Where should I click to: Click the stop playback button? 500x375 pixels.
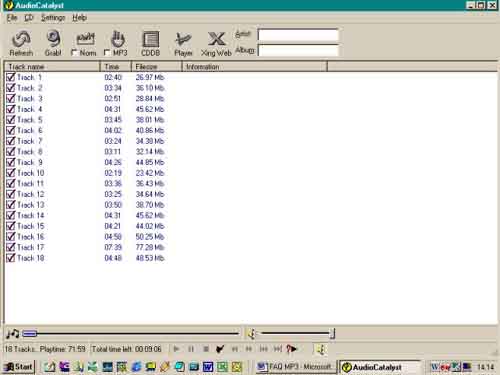pos(206,349)
